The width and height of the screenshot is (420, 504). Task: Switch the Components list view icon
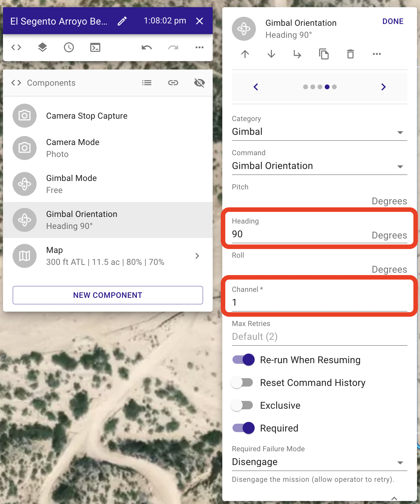147,83
